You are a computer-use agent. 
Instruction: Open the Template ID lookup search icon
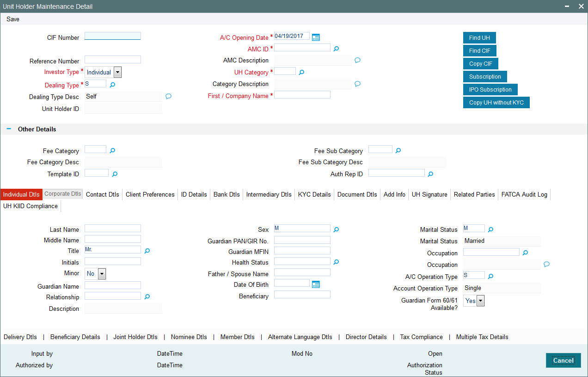115,174
